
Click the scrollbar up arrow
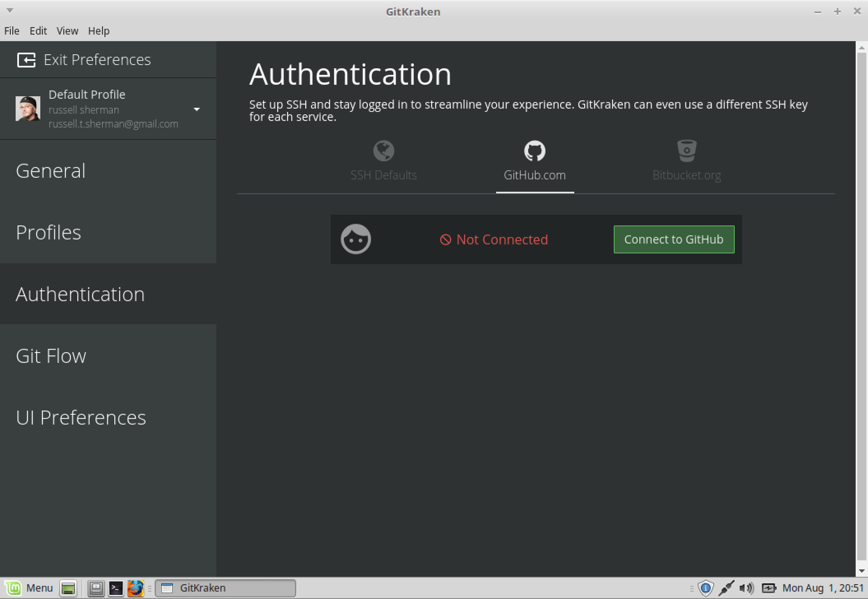tap(861, 48)
